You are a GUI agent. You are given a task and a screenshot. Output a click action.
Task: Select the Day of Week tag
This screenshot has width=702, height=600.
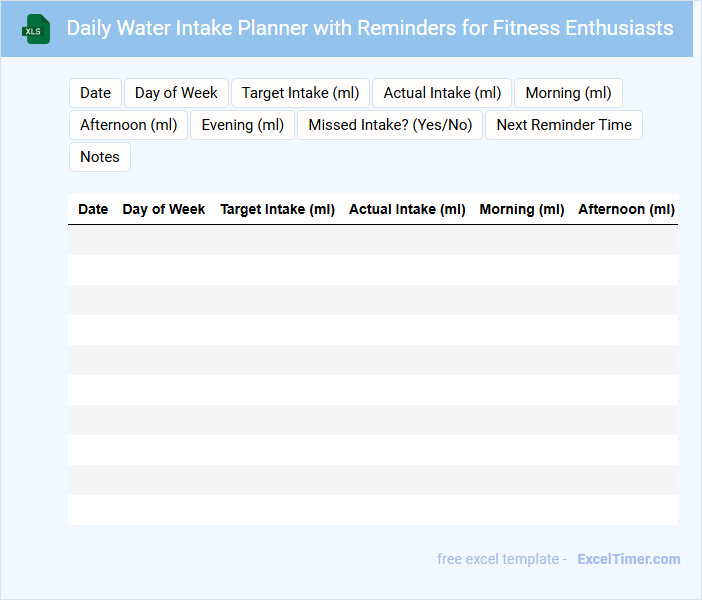[x=176, y=93]
